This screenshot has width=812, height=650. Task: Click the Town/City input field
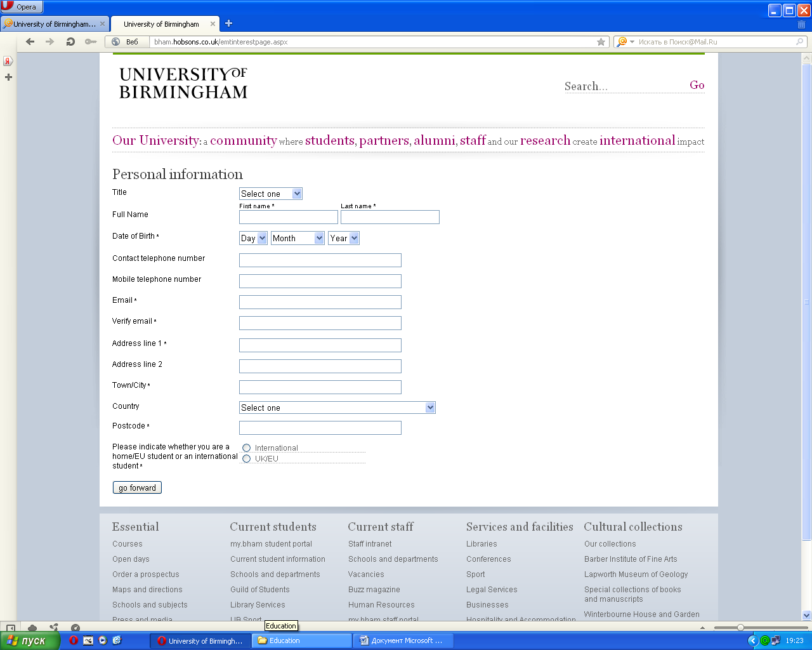tap(320, 387)
